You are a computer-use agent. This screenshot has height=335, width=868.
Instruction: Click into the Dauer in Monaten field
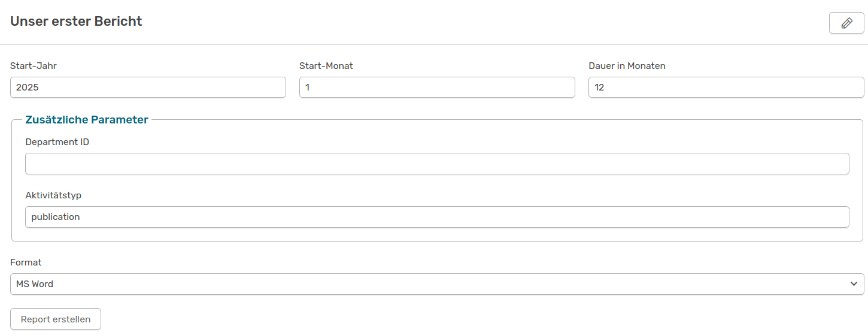(x=726, y=87)
